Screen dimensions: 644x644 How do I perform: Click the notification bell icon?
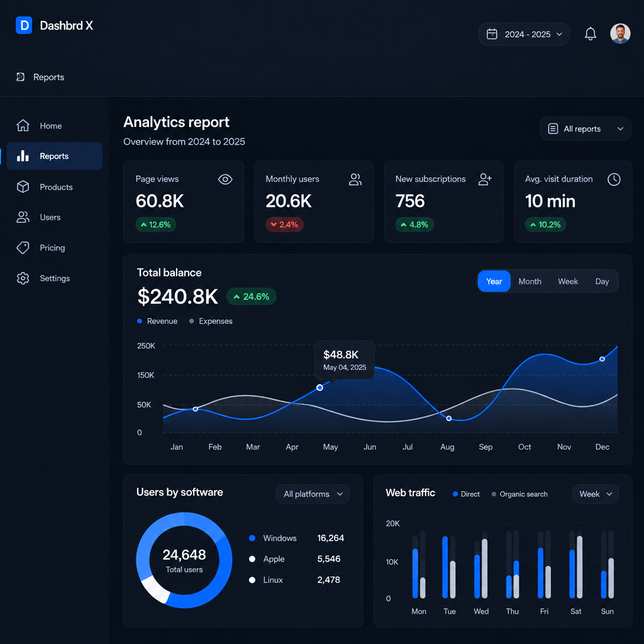point(590,34)
